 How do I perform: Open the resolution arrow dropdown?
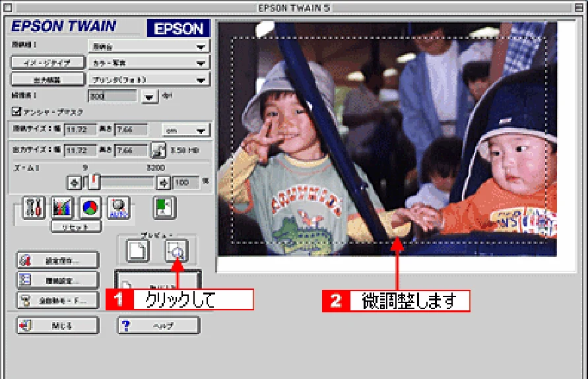pyautogui.click(x=150, y=97)
